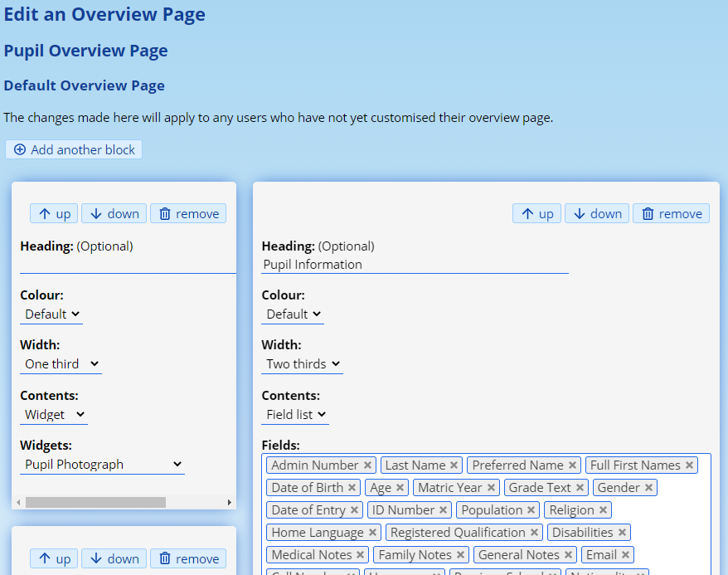Open the One third width dropdown
This screenshot has height=575, width=728.
61,364
